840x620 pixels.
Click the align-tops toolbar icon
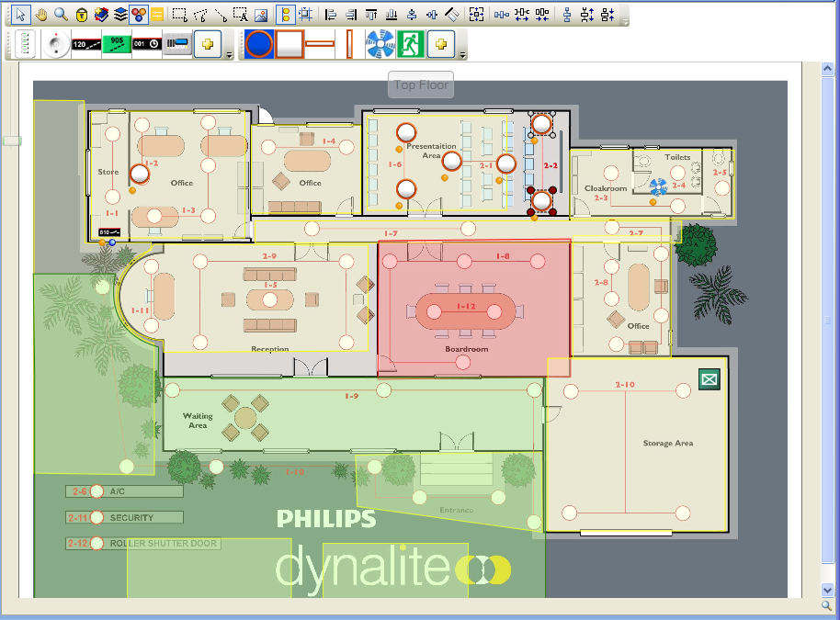click(369, 14)
